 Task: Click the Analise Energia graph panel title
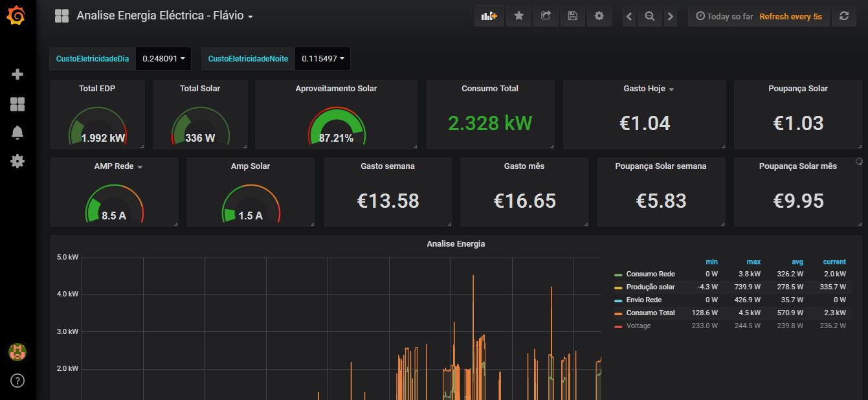456,244
